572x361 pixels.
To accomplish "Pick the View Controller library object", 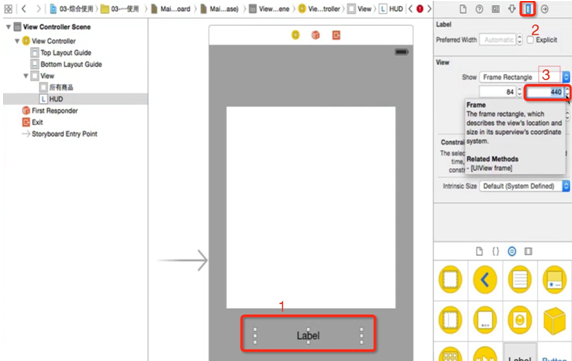I will (450, 280).
